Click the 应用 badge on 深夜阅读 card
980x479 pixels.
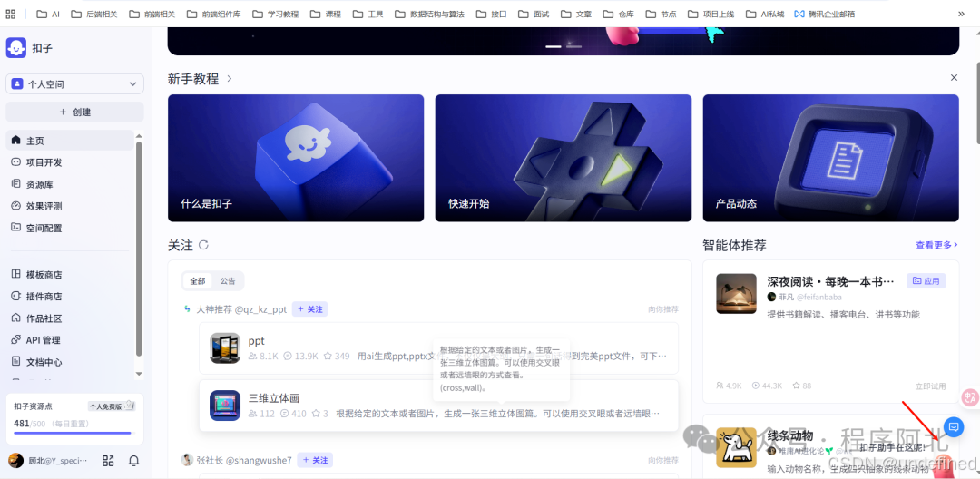click(x=926, y=281)
